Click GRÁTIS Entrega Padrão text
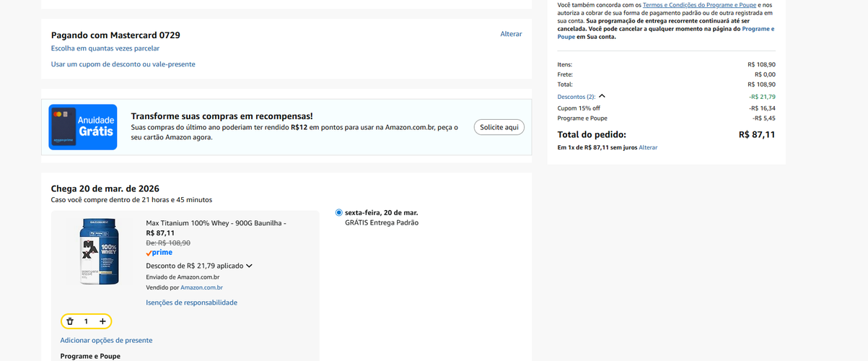 point(382,222)
